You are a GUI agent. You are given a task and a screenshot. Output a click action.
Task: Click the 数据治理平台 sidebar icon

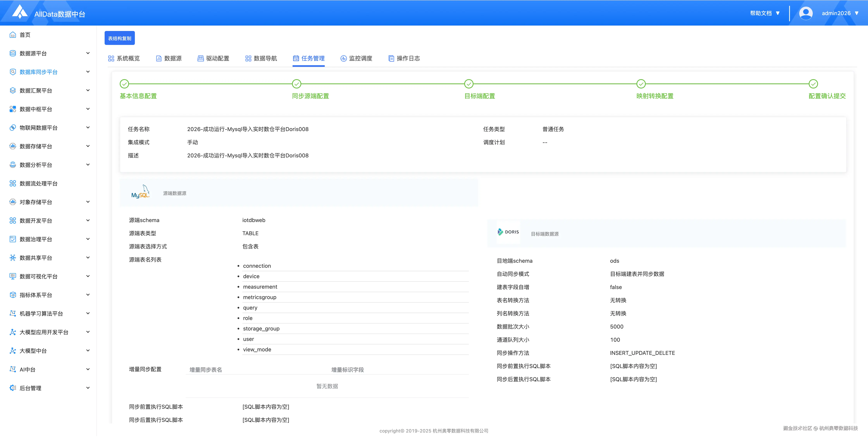(x=13, y=239)
